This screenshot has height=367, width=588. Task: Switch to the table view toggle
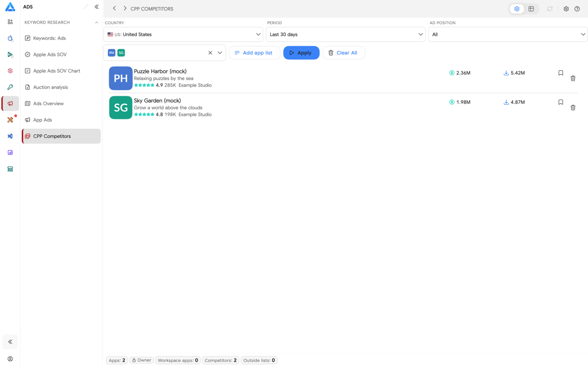(x=531, y=9)
